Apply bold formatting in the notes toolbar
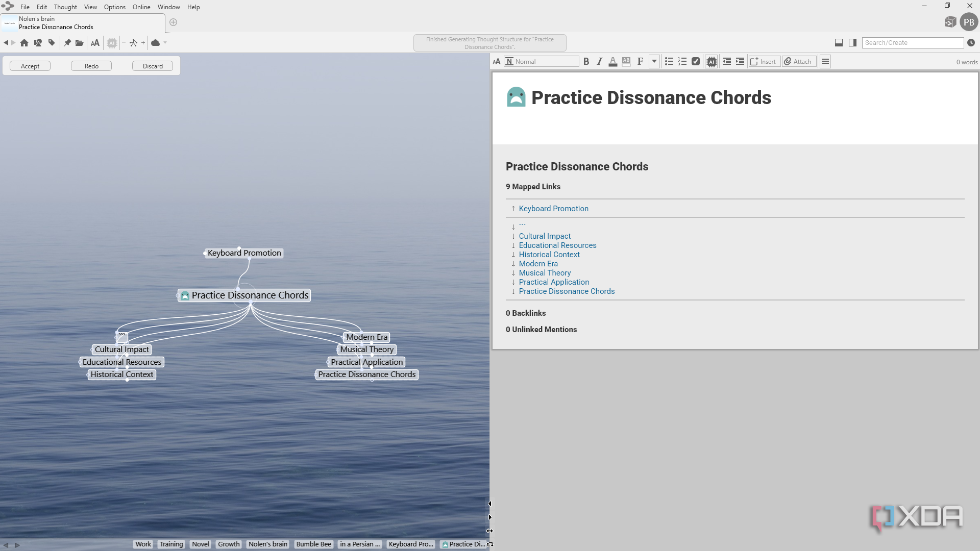The height and width of the screenshot is (551, 980). click(x=586, y=62)
